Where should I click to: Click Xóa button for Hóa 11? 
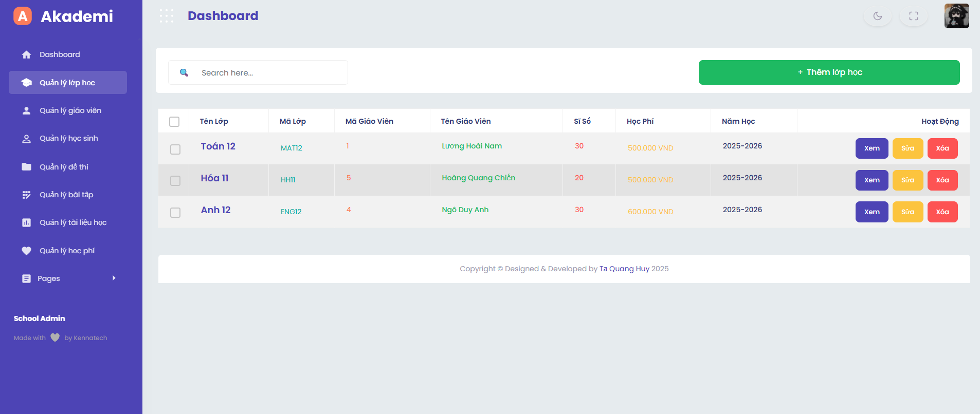coord(942,180)
